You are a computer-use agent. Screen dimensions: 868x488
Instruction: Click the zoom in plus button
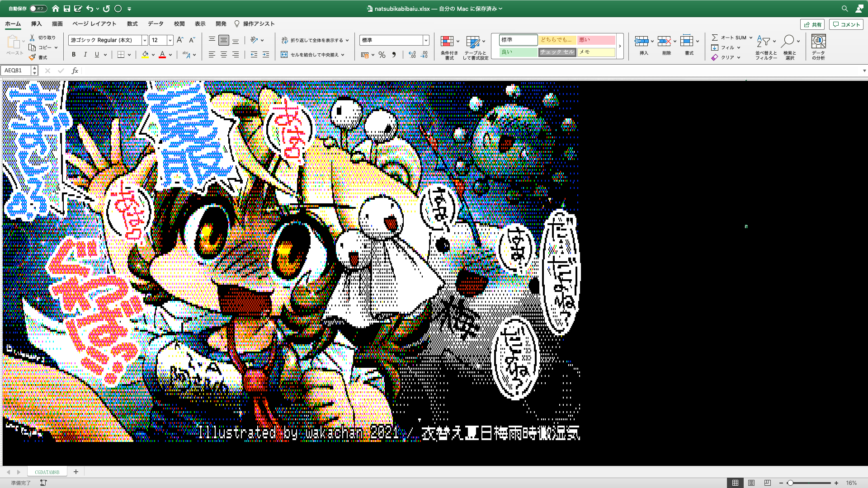tap(836, 483)
